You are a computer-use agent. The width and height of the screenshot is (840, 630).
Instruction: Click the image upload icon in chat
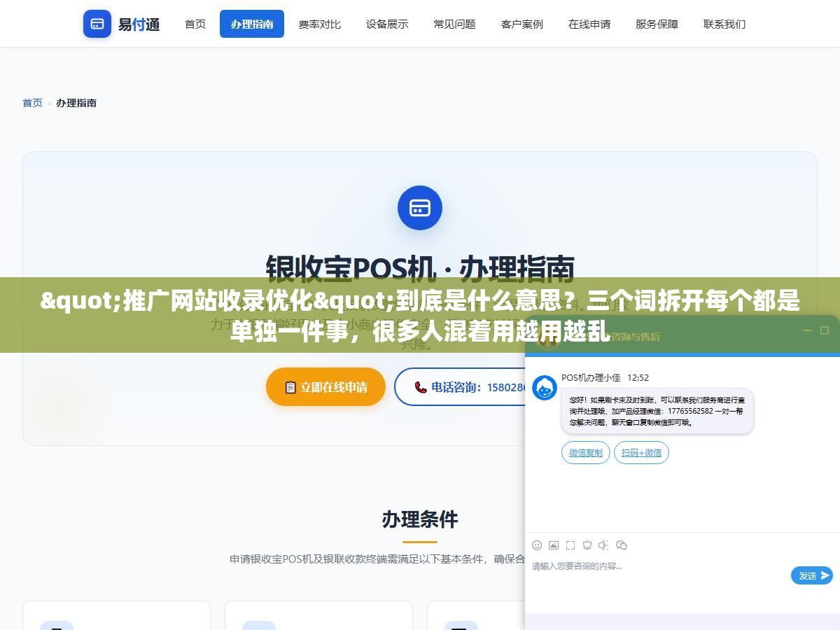554,545
